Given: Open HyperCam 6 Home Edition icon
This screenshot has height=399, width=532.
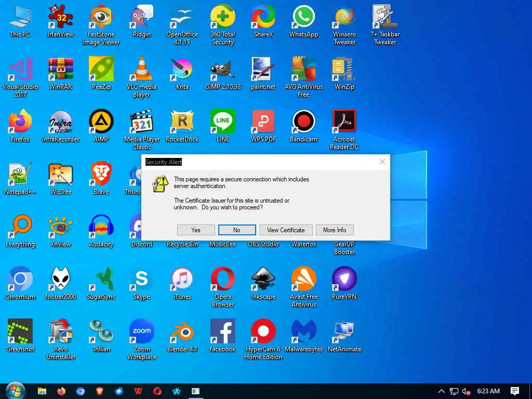Looking at the screenshot, I should point(263,340).
